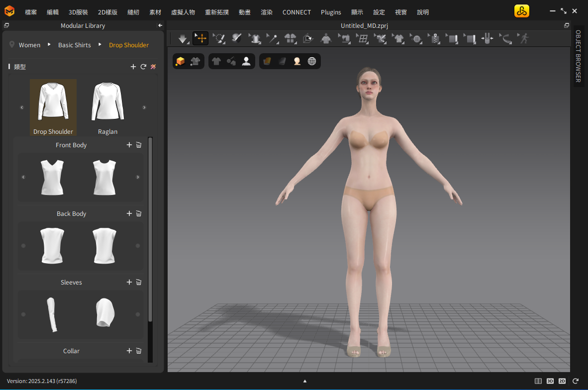The image size is (588, 390).
Task: Add a new Front Body block
Action: click(129, 145)
